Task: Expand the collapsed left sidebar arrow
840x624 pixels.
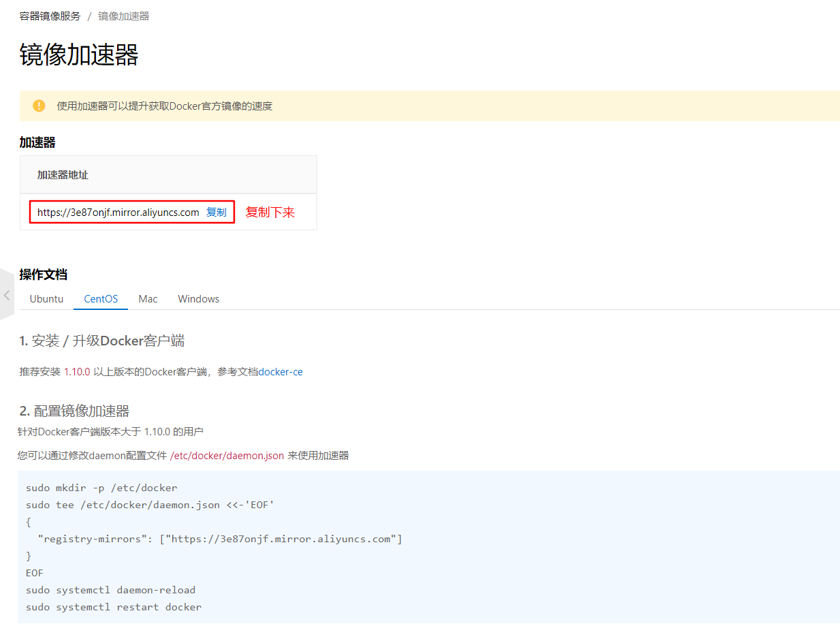Action: click(x=6, y=295)
